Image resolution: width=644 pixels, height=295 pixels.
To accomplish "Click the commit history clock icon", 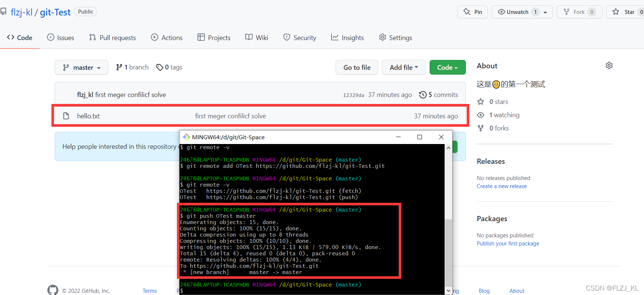I will pos(423,95).
